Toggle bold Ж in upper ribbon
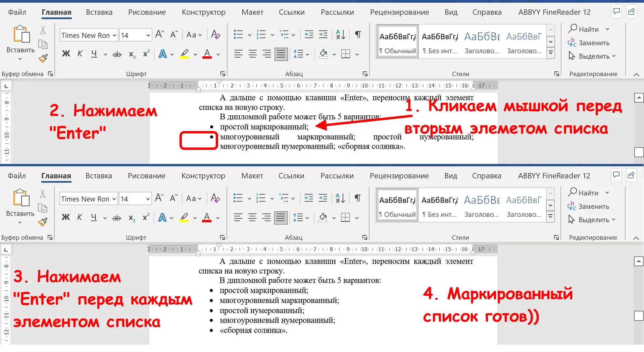This screenshot has width=644, height=352. 66,54
